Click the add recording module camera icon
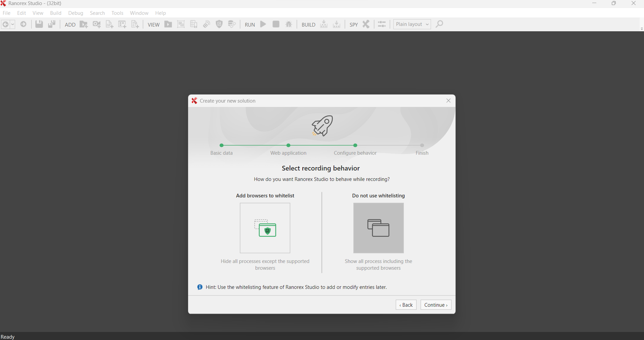Image resolution: width=644 pixels, height=340 pixels. 97,25
